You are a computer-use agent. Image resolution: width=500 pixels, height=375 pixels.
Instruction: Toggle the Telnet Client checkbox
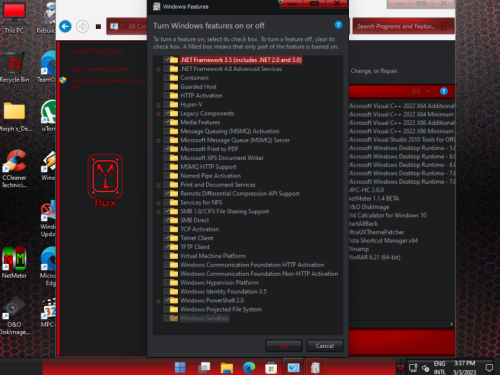[166, 238]
